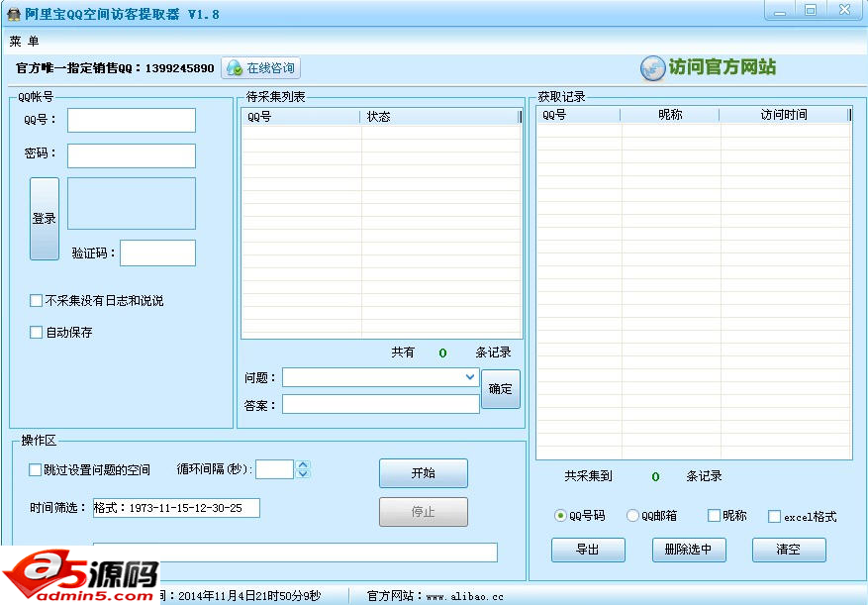Image resolution: width=868 pixels, height=605 pixels.
Task: Click the QQ号 column header in 待采集列表
Action: click(301, 117)
